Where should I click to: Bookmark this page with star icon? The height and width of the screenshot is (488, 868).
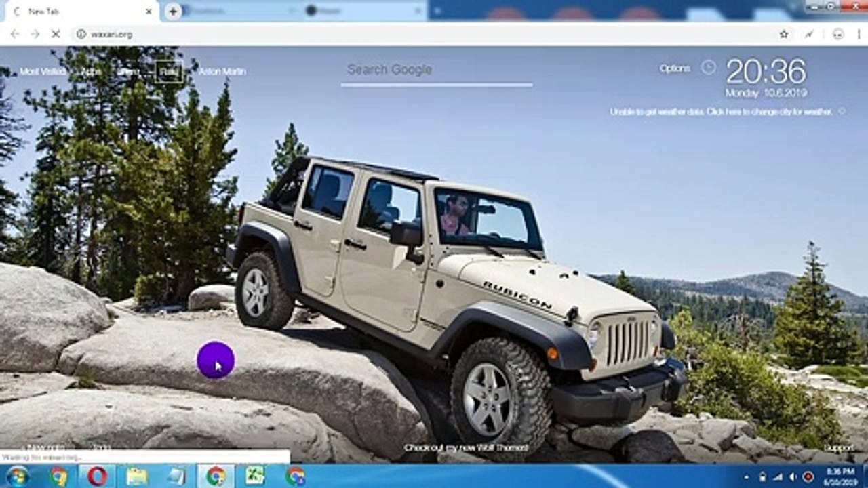pyautogui.click(x=784, y=34)
